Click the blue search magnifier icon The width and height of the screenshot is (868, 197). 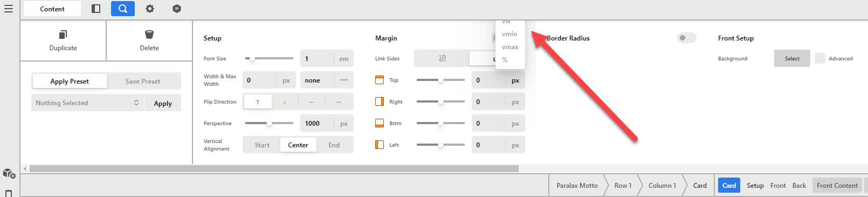pyautogui.click(x=123, y=9)
